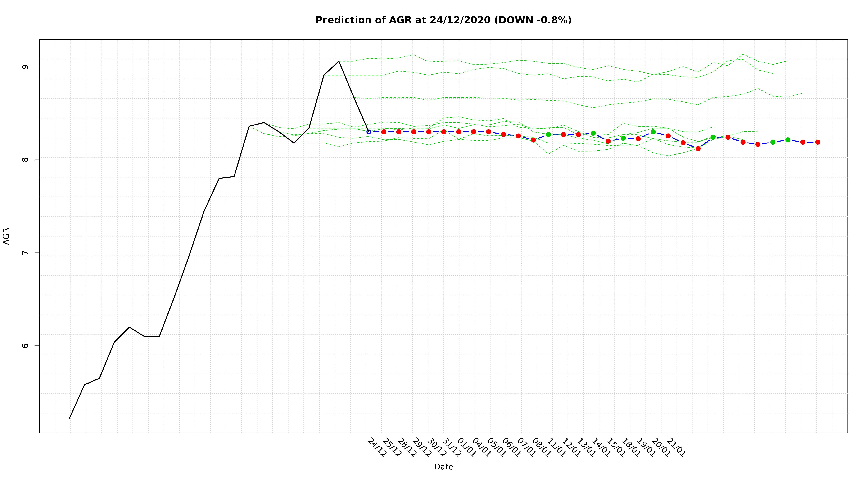868x482 pixels.
Task: Click the lowest starting point of black line
Action: point(69,418)
